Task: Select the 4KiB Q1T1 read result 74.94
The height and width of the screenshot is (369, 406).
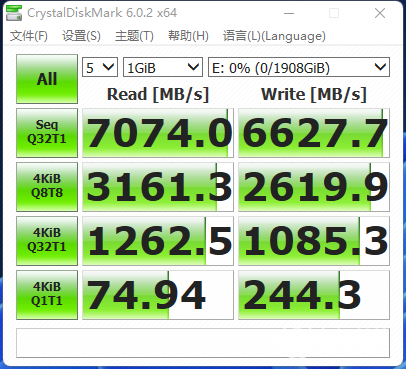Action: [x=158, y=295]
